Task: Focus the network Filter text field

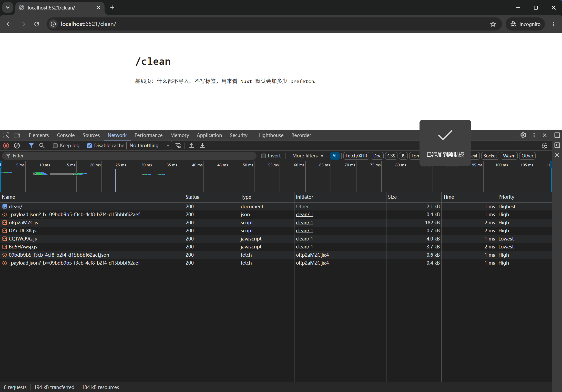Action: pyautogui.click(x=129, y=156)
